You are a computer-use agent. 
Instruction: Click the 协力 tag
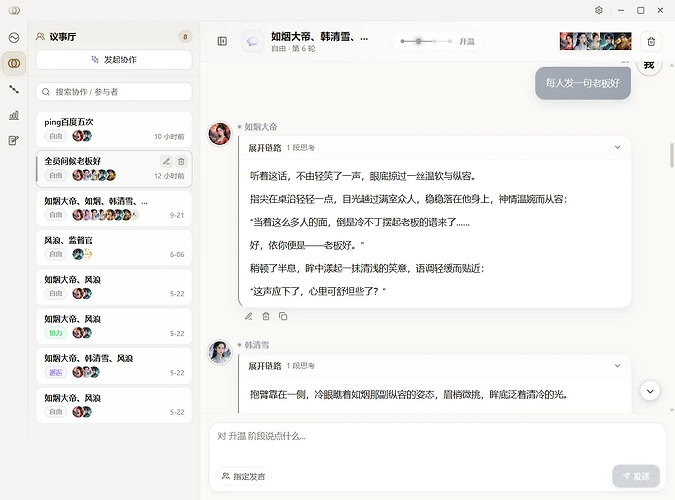coord(56,333)
